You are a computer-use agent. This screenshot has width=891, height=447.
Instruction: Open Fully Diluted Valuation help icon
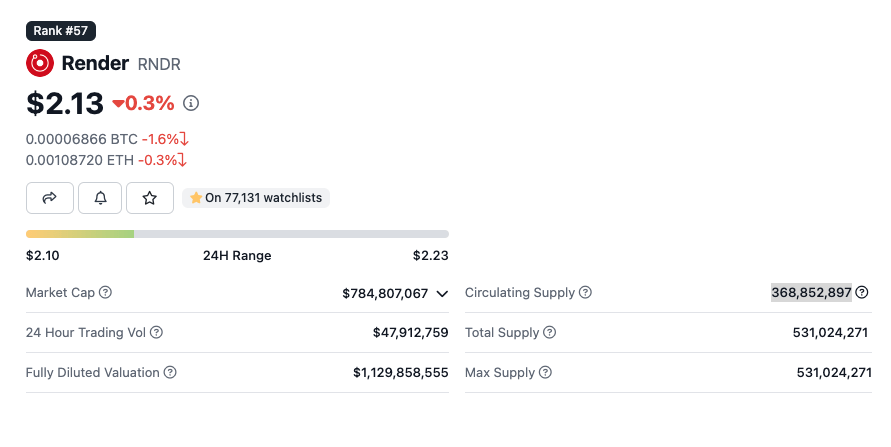[x=170, y=372]
